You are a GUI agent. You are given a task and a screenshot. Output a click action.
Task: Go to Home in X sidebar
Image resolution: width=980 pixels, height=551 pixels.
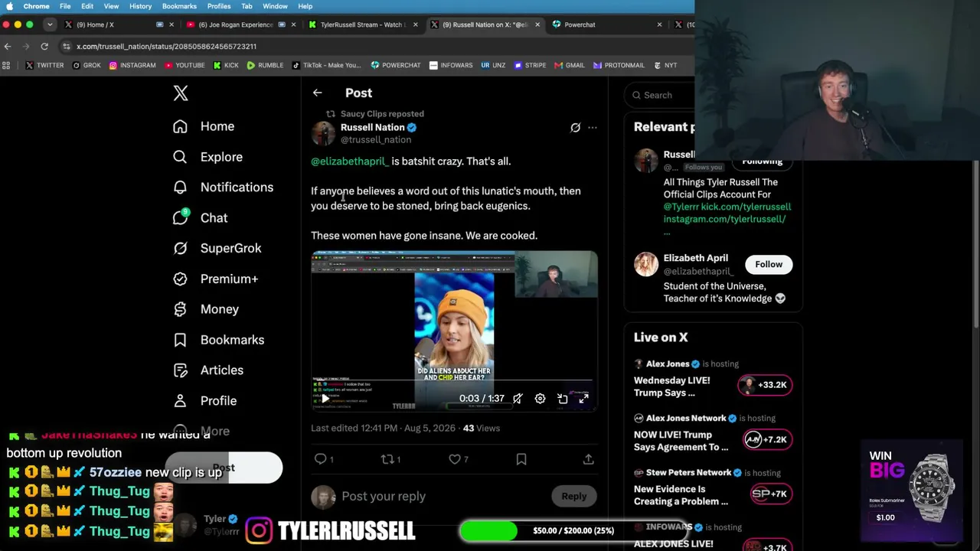pyautogui.click(x=204, y=126)
